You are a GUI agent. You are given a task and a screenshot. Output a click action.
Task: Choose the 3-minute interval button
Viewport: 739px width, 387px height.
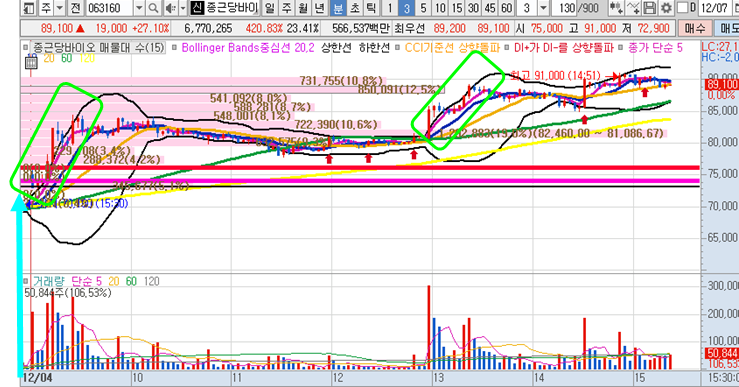pos(406,8)
